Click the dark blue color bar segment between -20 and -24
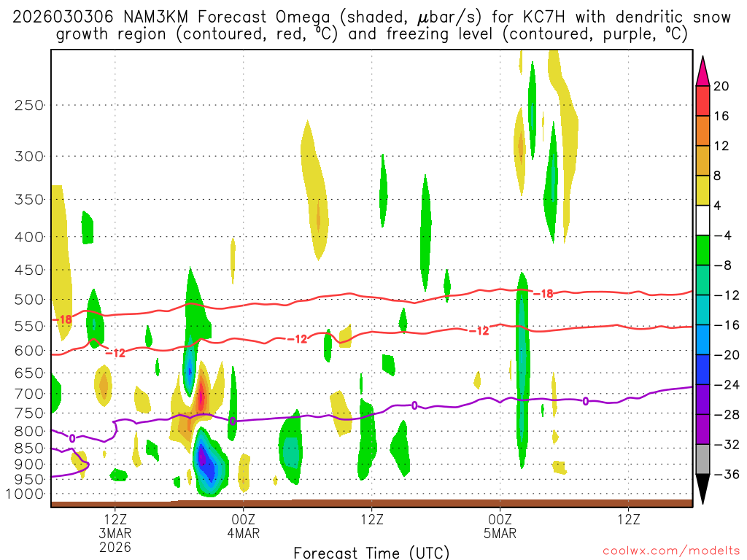Screen dimensions: 747x560 (x=703, y=370)
